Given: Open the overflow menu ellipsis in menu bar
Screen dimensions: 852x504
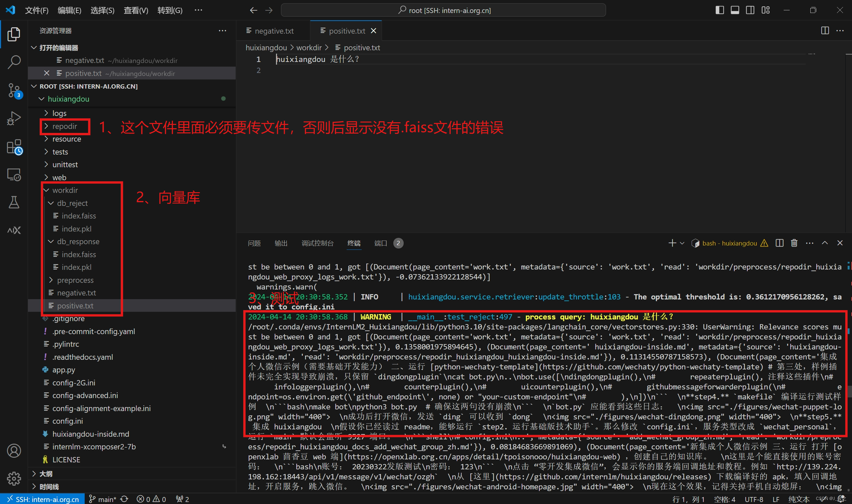Looking at the screenshot, I should point(198,10).
